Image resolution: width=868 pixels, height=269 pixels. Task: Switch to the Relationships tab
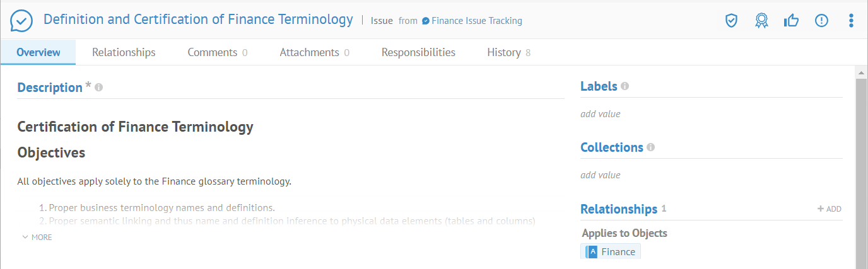(x=124, y=52)
